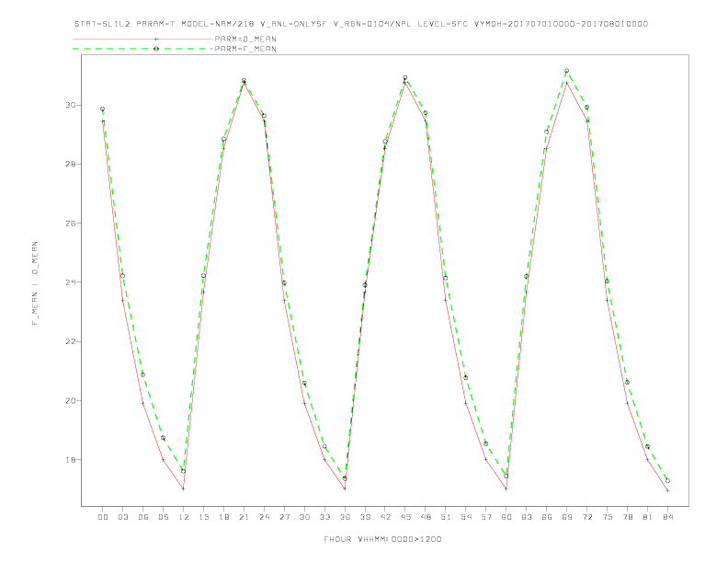728x563 pixels.
Task: Click the O_MEAN plus marker at hour 12
Action: [184, 488]
